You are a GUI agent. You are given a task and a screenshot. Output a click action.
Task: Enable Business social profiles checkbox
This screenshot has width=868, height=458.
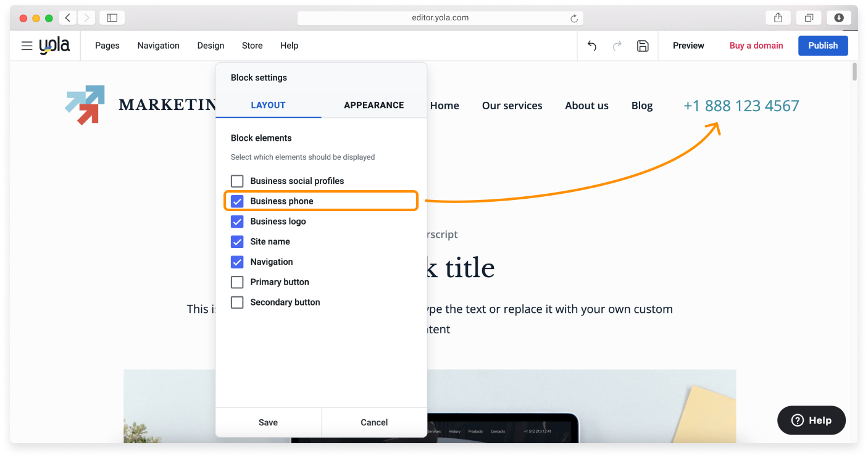click(x=237, y=181)
